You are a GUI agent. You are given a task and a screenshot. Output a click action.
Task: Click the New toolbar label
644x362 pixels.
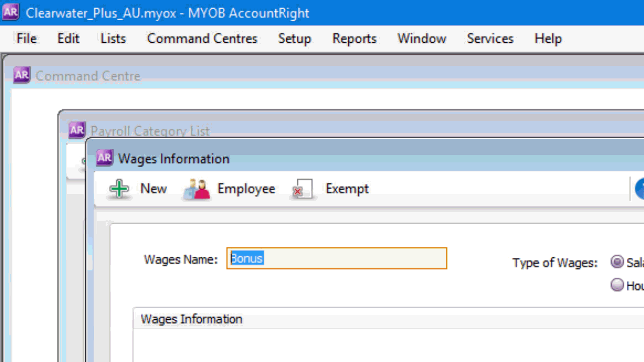[153, 189]
